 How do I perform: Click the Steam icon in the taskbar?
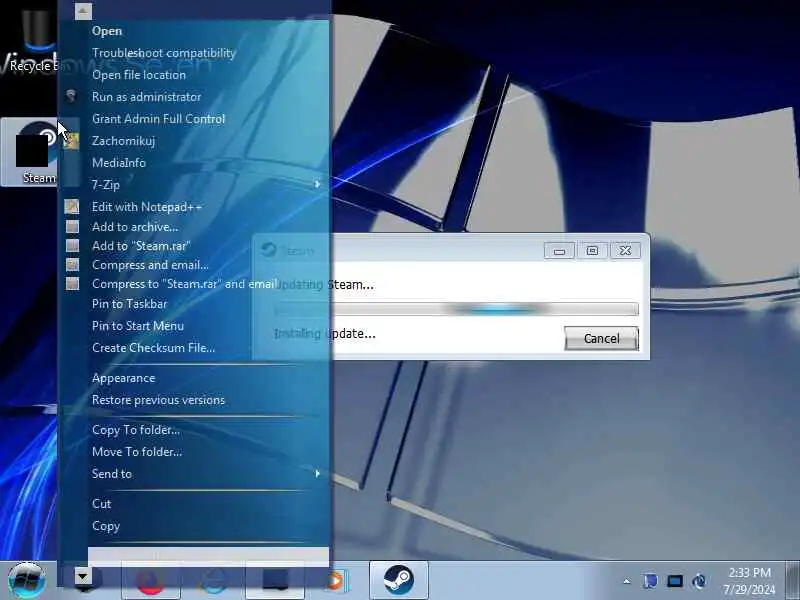[398, 580]
